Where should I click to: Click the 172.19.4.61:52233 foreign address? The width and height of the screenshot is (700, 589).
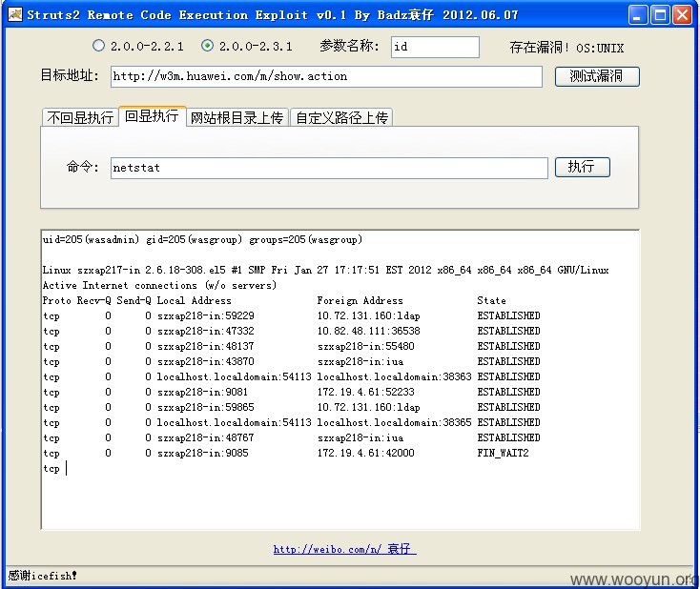(x=365, y=392)
